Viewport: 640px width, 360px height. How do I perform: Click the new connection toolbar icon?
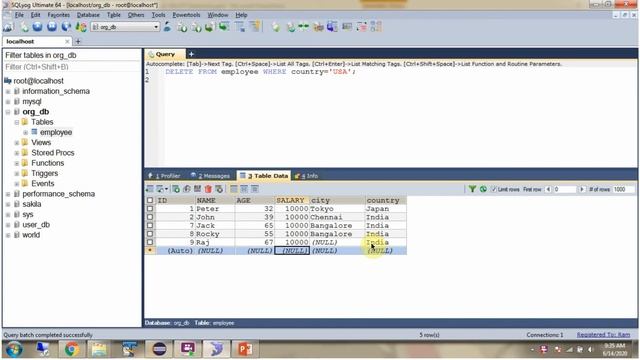click(8, 27)
